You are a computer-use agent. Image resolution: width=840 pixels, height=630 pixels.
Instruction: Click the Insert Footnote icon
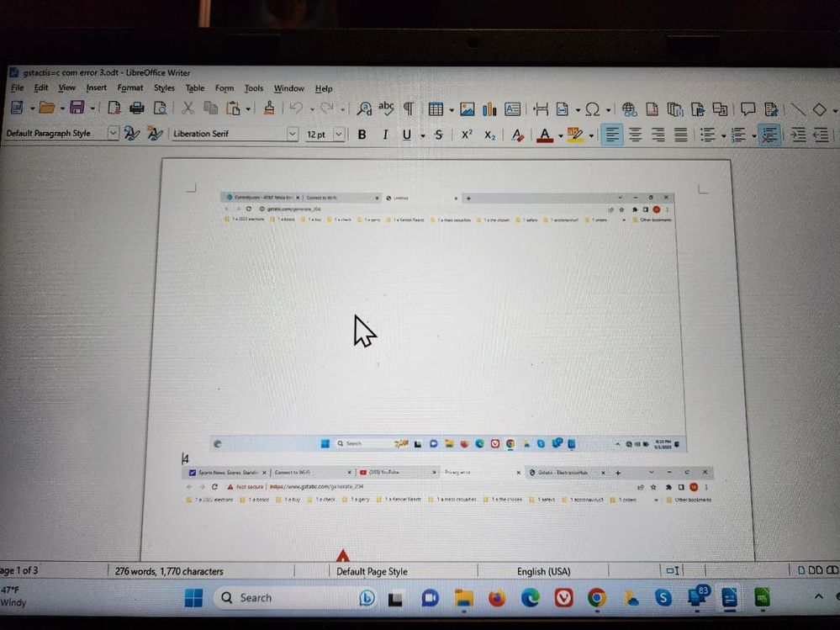(x=652, y=110)
